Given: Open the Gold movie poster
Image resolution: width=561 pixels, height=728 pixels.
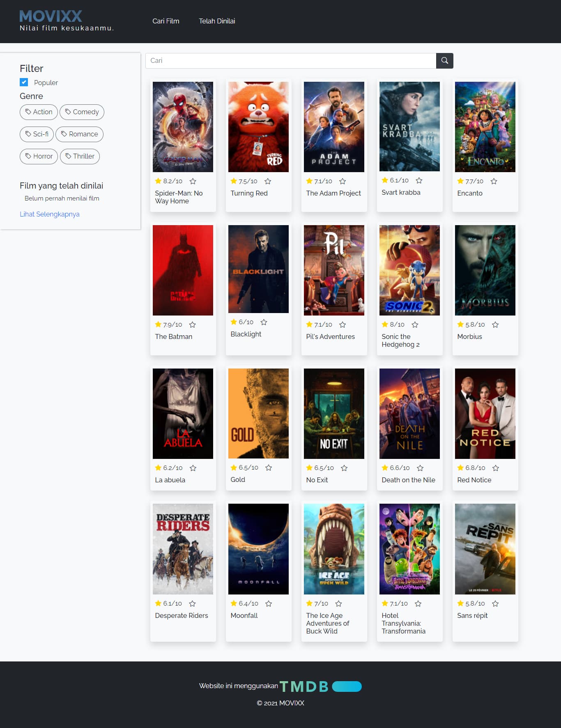Looking at the screenshot, I should pos(258,413).
